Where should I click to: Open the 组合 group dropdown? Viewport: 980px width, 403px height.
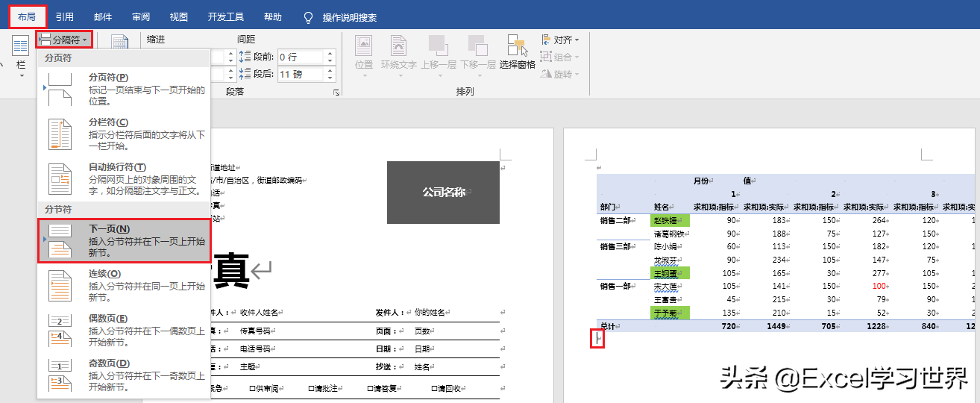(x=559, y=57)
